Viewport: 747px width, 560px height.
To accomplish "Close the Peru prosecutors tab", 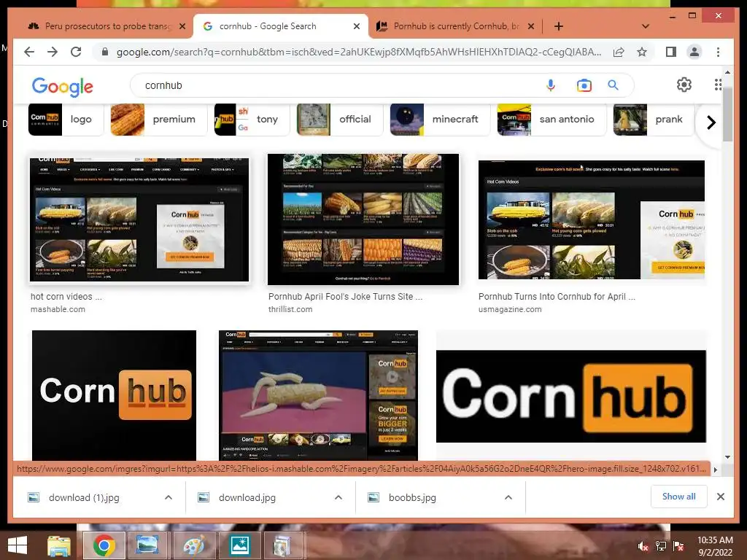I will pyautogui.click(x=182, y=27).
